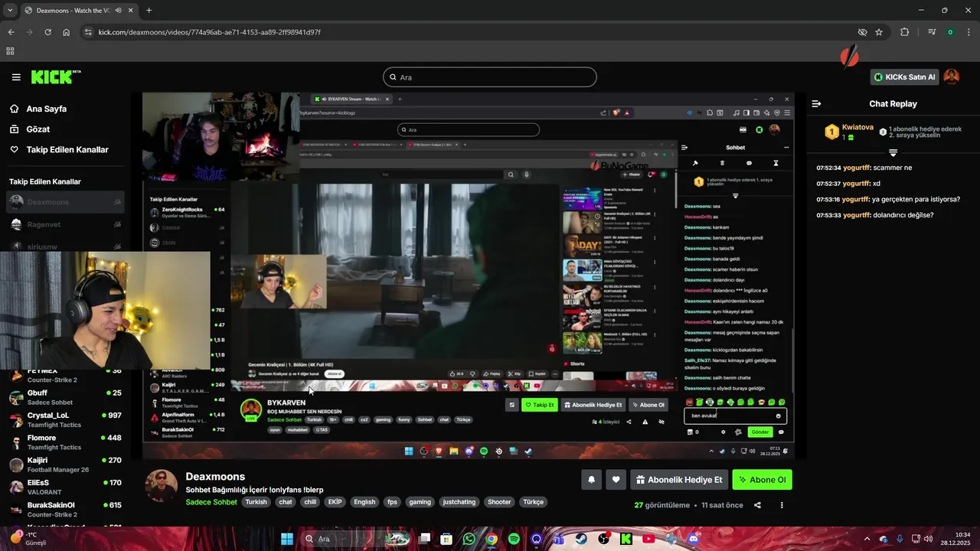The height and width of the screenshot is (551, 980).
Task: Click Kwiatova top gifter name
Action: pos(857,127)
